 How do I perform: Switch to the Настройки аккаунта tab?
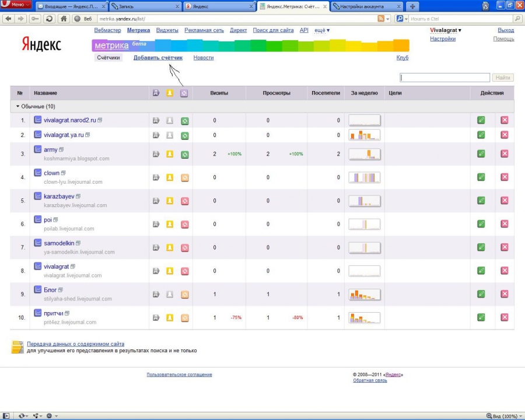[x=367, y=6]
